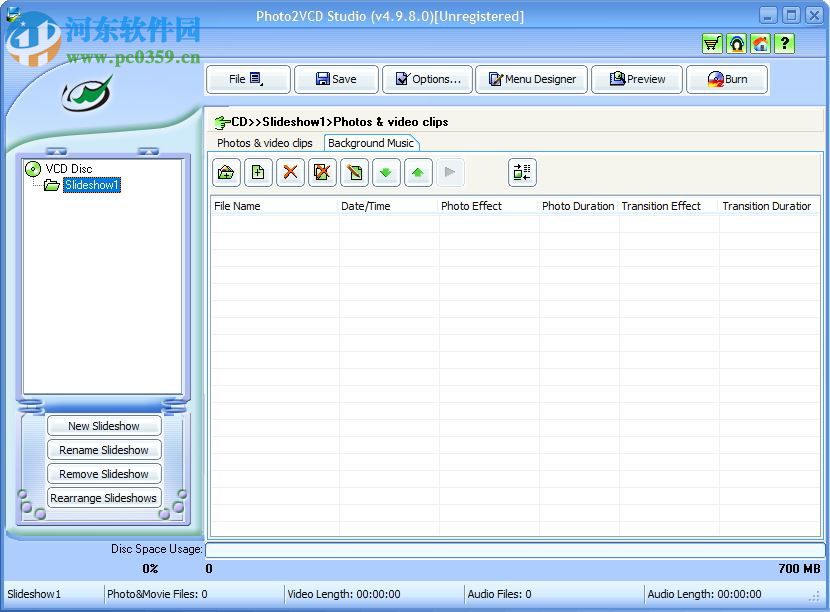Open the support headset icon
Image resolution: width=830 pixels, height=612 pixels.
736,43
